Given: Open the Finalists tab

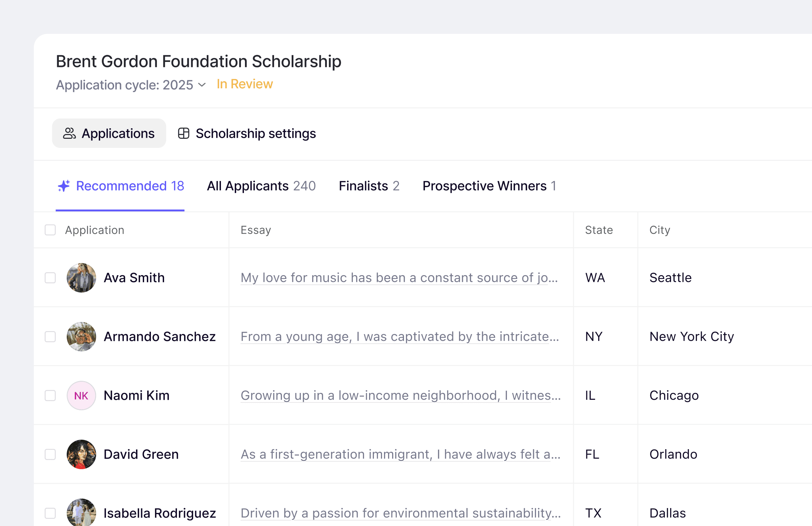Looking at the screenshot, I should pyautogui.click(x=369, y=186).
